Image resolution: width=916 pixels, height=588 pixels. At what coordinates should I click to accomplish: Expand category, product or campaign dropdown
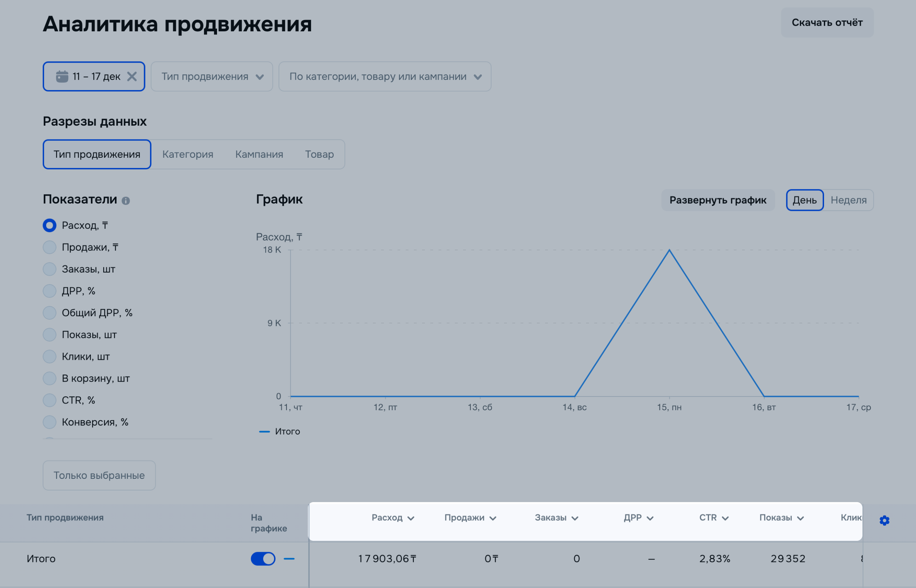(x=385, y=76)
